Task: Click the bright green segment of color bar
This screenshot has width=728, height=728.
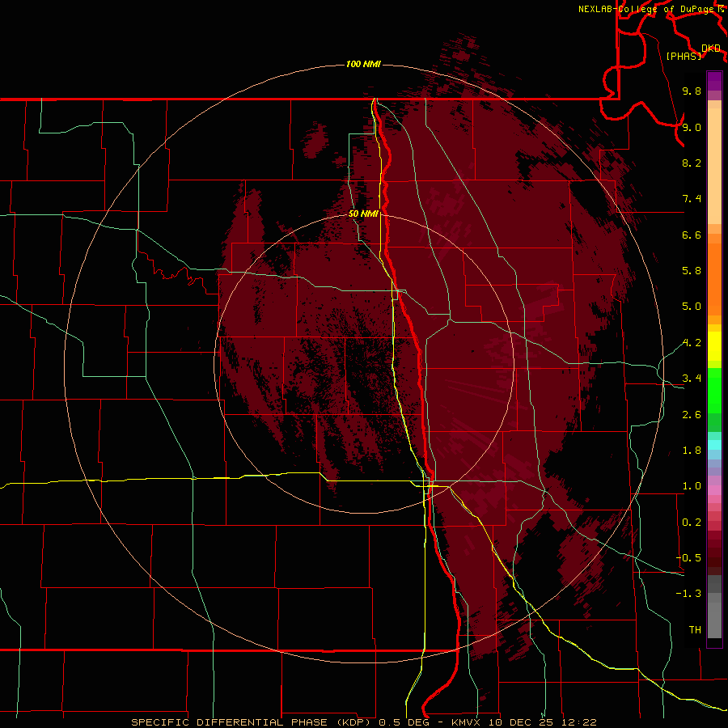Action: (x=714, y=390)
